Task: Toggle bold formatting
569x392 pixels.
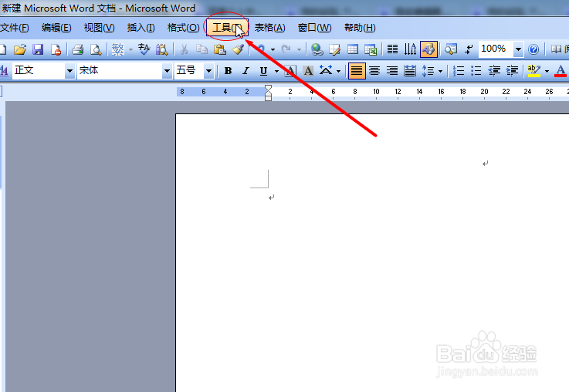Action: (x=228, y=71)
